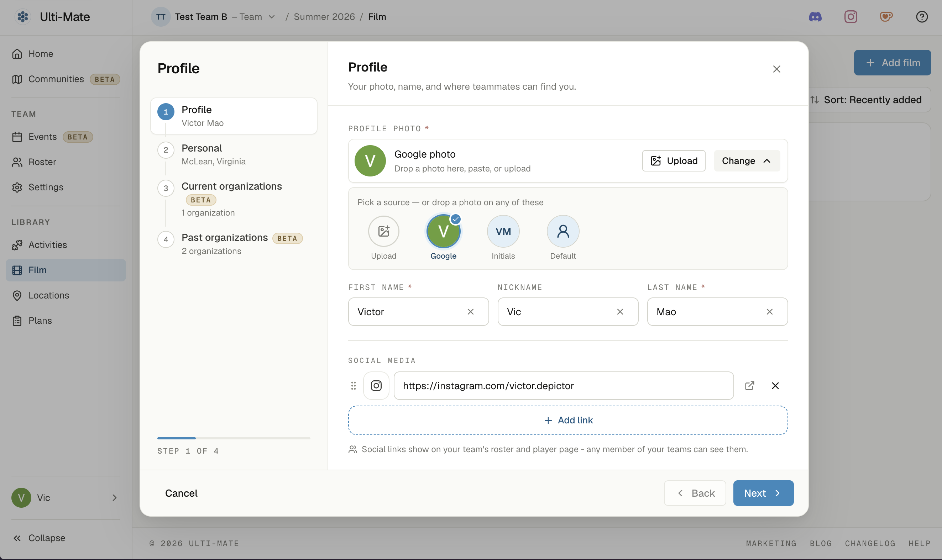
Task: Select Initials as photo source
Action: (x=503, y=238)
